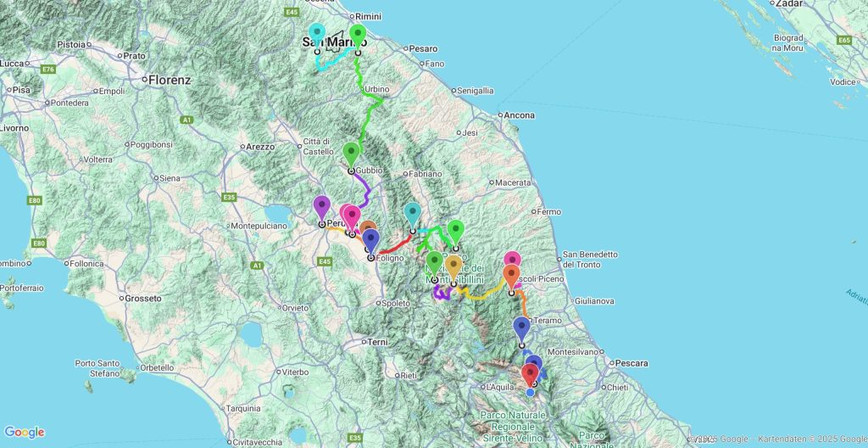
Task: Open the green marker above Gubbio
Action: pos(351,154)
